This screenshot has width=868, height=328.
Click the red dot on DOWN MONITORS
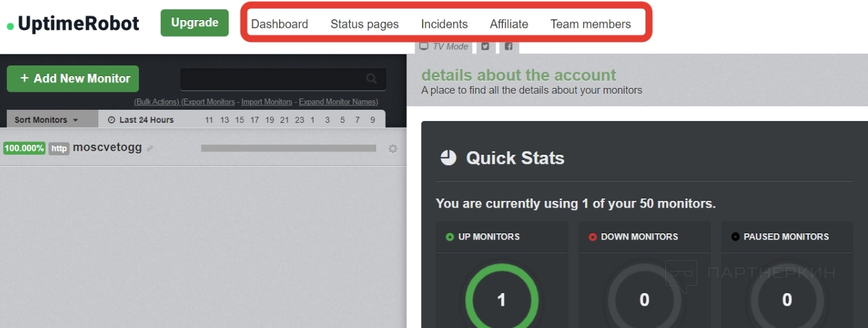(593, 237)
